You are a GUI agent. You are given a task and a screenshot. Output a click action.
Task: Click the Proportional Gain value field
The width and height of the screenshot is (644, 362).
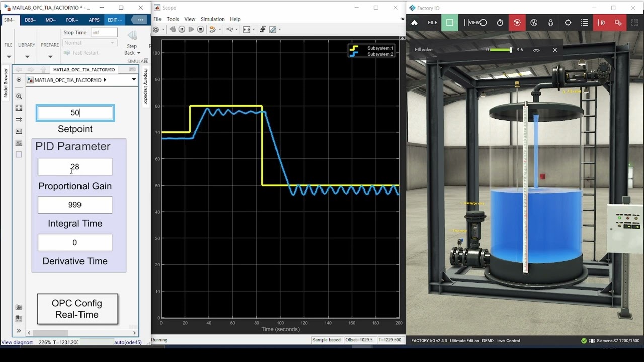pyautogui.click(x=75, y=167)
